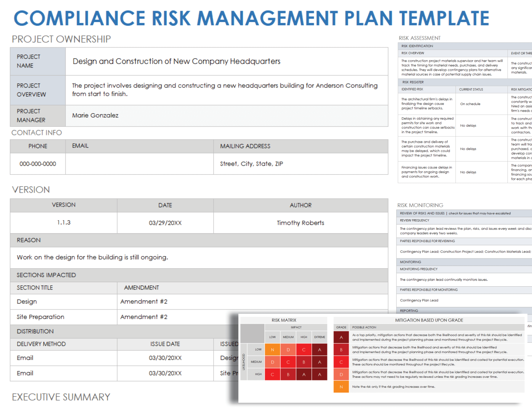
Task: Select the grade B swatch in the Mitigation table
Action: (341, 350)
